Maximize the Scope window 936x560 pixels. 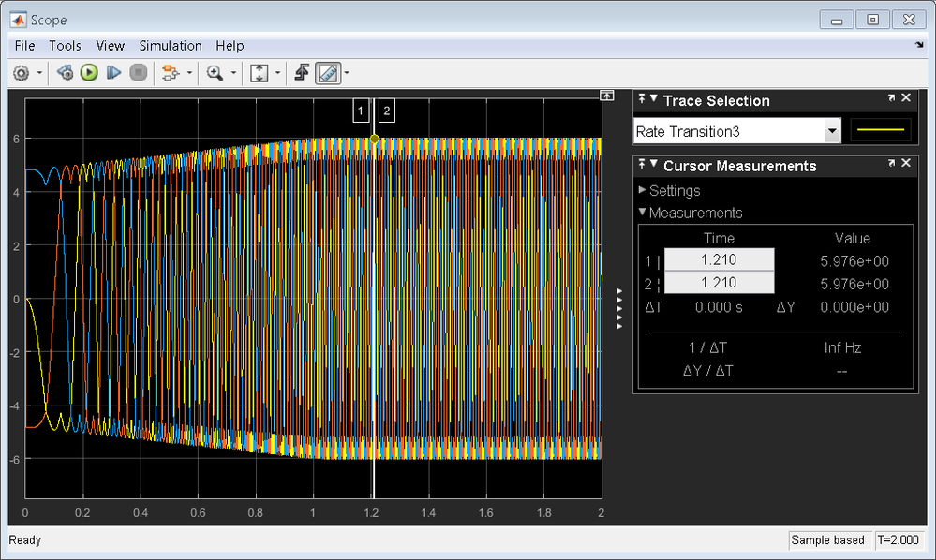pos(872,20)
